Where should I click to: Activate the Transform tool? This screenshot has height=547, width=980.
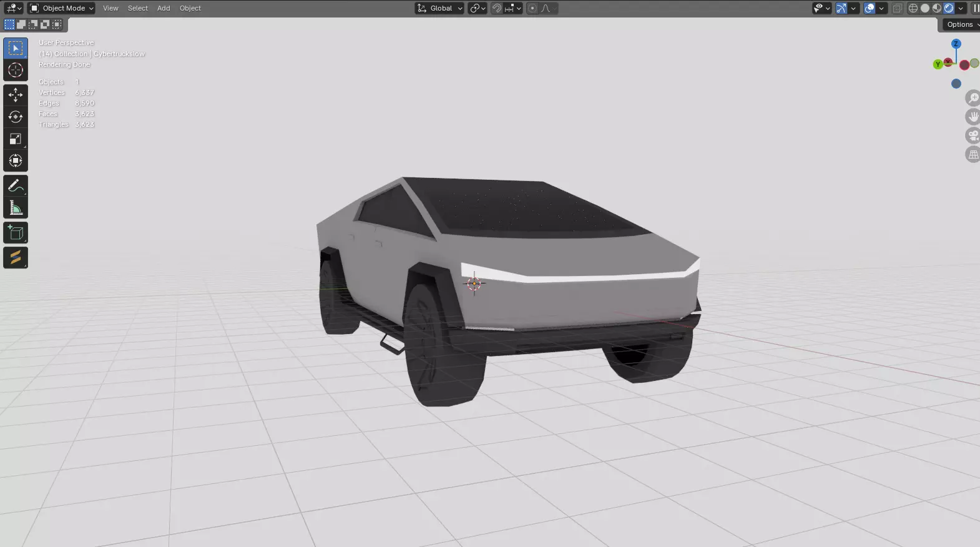pos(16,160)
